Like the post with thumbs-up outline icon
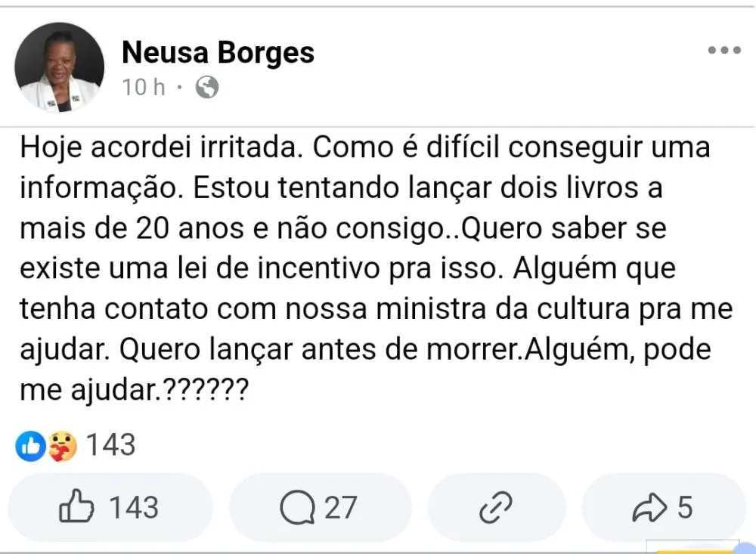Screen dimensions: 756x554 coord(76,506)
